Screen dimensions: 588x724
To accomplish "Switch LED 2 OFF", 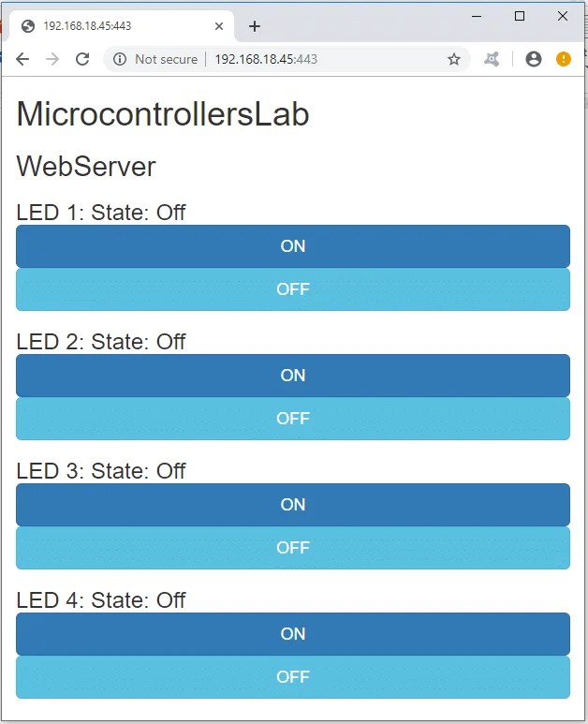I will click(x=293, y=419).
